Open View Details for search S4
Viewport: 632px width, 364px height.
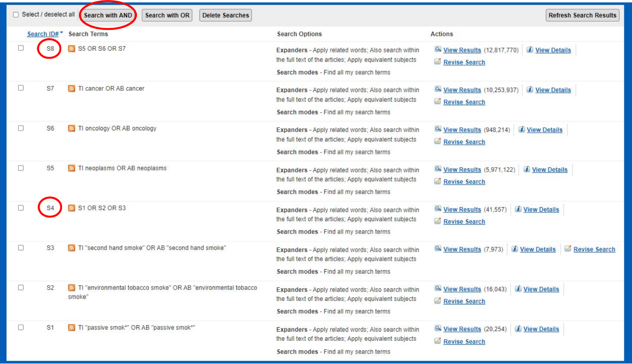pos(541,209)
